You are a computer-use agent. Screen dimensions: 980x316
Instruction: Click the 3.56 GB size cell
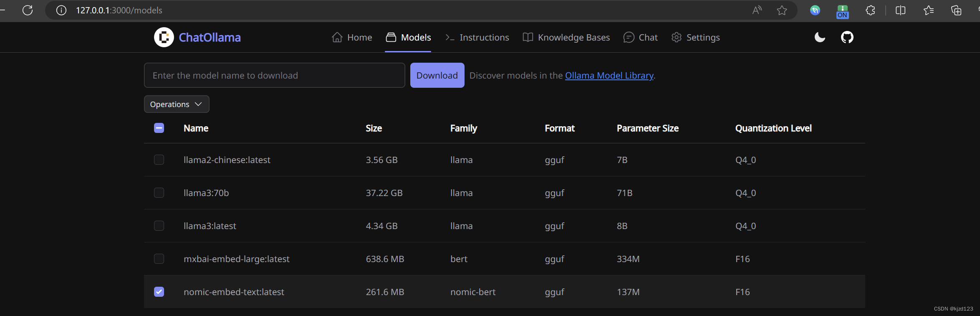pyautogui.click(x=381, y=160)
